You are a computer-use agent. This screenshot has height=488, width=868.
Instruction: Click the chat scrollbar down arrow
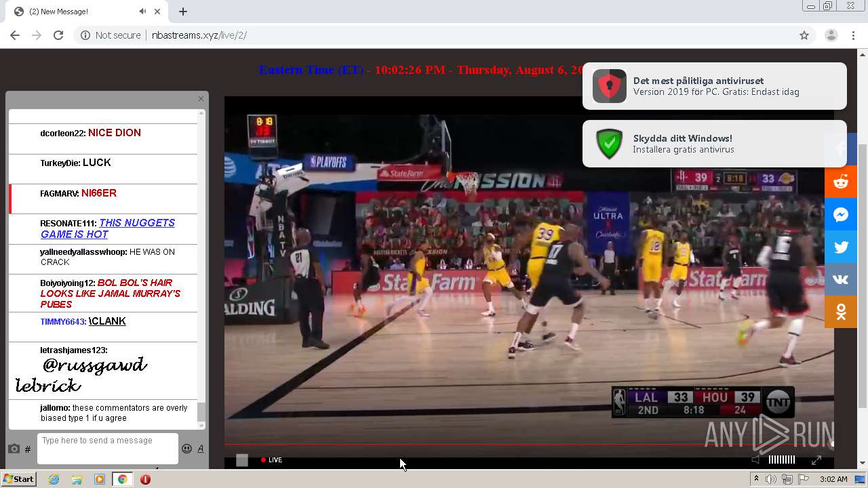(201, 425)
